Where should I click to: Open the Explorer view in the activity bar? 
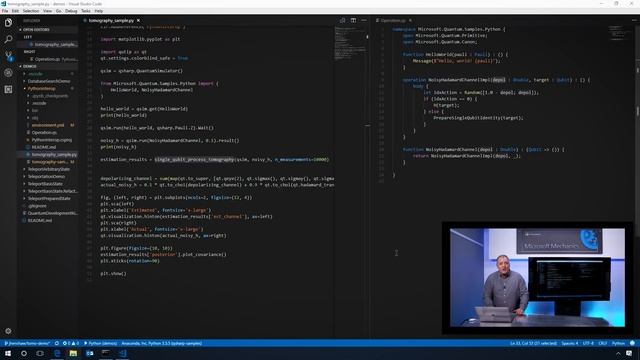(8, 22)
